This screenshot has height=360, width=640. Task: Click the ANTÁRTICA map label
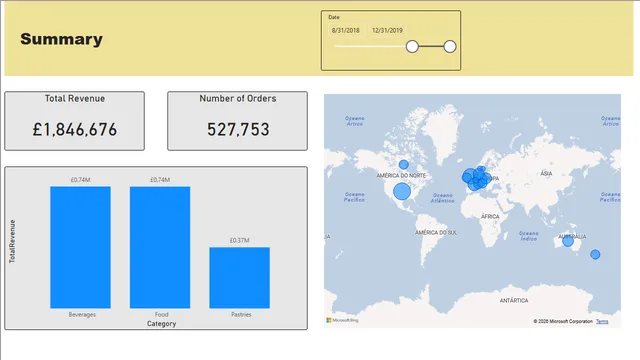(x=514, y=300)
